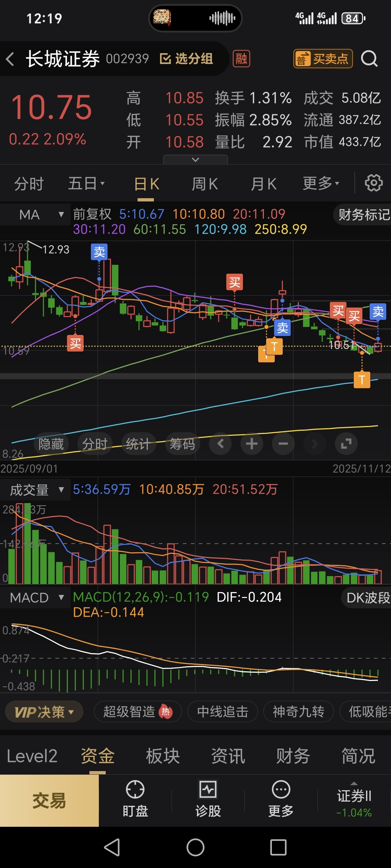
Task: Switch to the Level2 tab
Action: 32,756
